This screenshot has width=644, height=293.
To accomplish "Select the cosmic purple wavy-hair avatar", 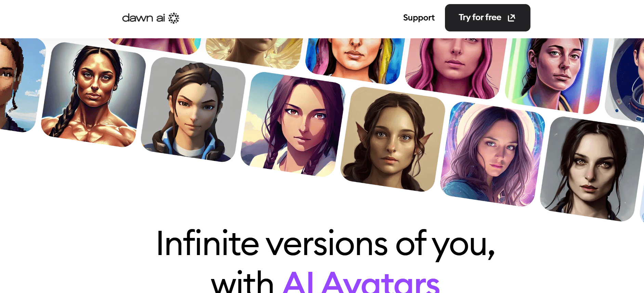I will coord(493,154).
